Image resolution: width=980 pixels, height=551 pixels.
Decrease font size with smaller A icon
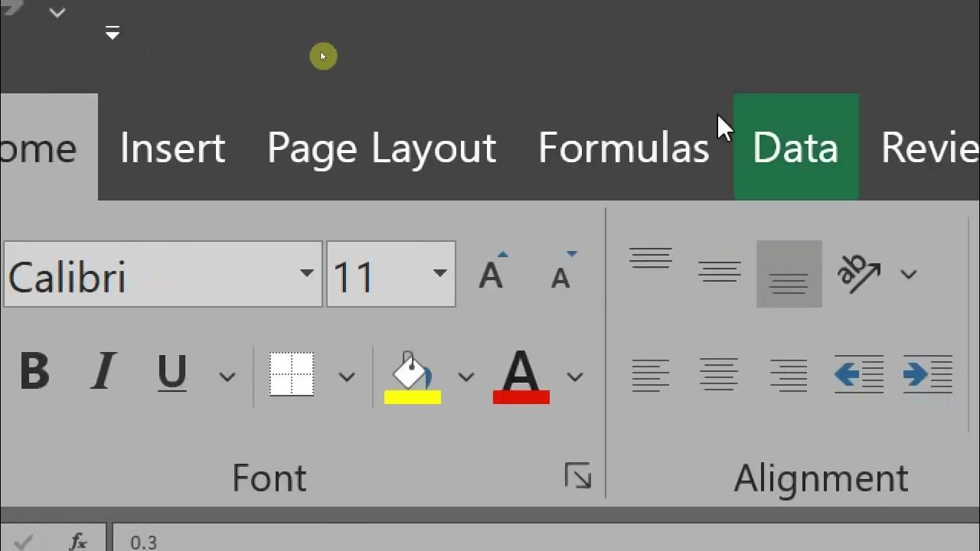pyautogui.click(x=561, y=274)
